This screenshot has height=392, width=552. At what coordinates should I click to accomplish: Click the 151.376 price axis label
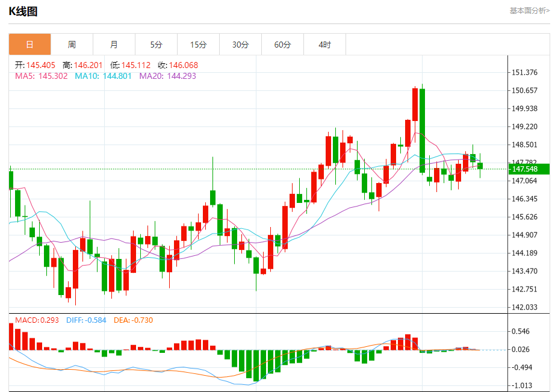click(x=524, y=72)
